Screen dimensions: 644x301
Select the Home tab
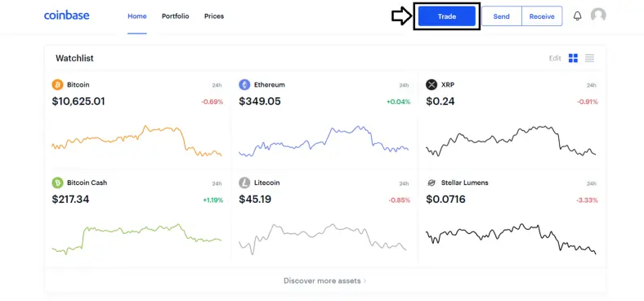pos(137,16)
